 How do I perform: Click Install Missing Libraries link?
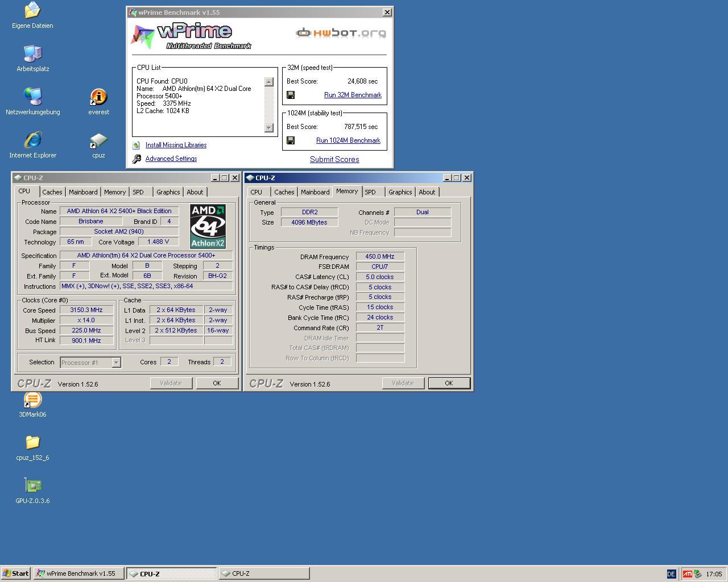pyautogui.click(x=176, y=145)
